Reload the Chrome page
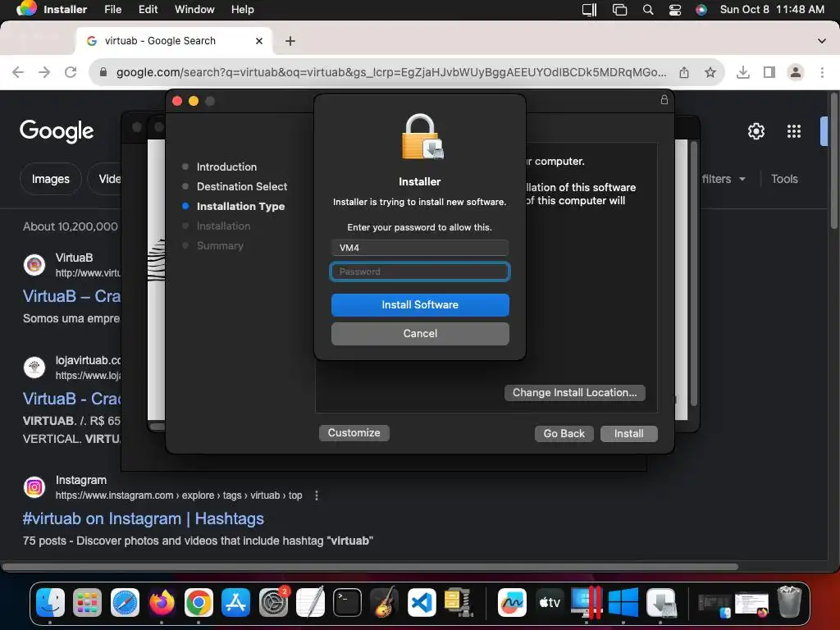Screen dimensions: 840x630 point(71,72)
